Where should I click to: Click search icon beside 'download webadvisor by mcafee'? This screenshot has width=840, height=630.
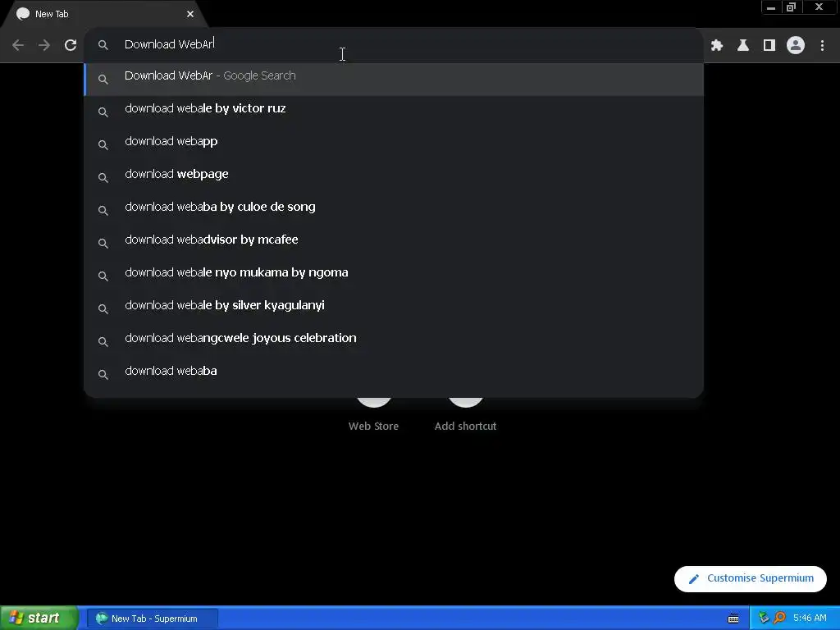coord(103,243)
